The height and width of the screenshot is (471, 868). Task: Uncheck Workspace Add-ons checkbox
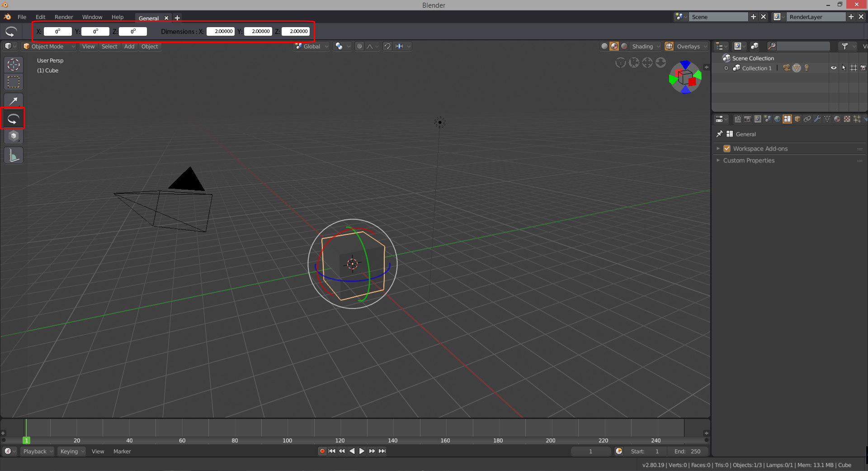[727, 148]
